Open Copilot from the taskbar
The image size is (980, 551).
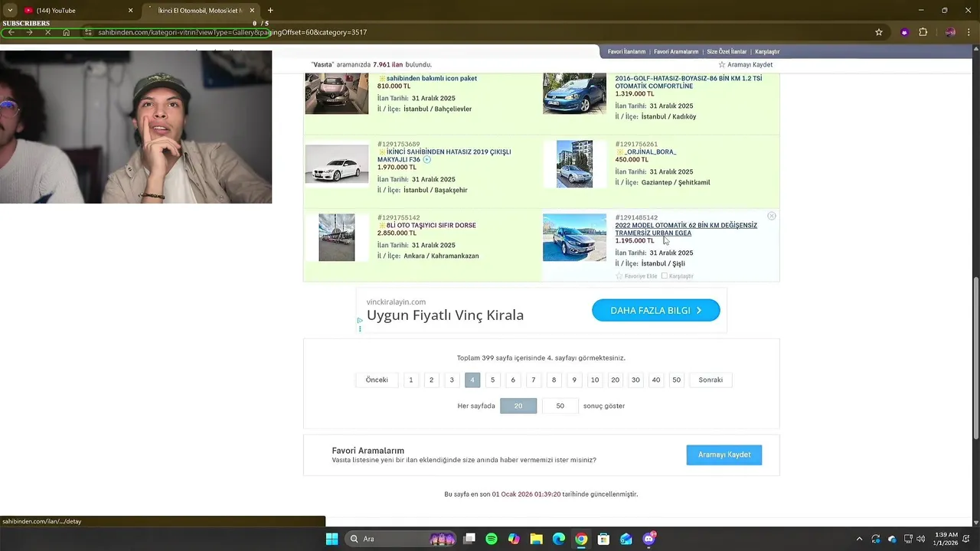(x=514, y=539)
